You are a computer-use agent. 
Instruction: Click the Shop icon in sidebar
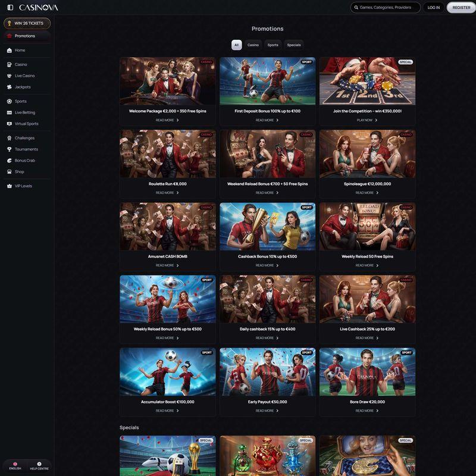pos(10,171)
